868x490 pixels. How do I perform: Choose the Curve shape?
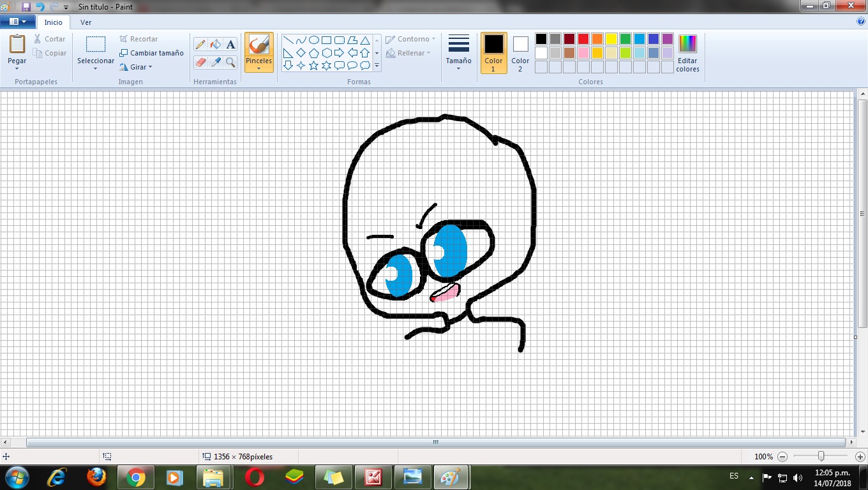point(301,40)
